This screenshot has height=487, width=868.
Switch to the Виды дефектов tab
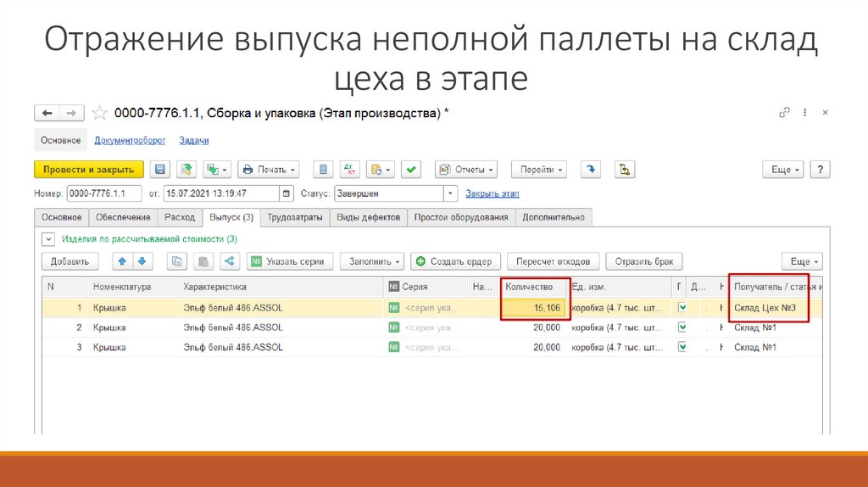click(369, 217)
